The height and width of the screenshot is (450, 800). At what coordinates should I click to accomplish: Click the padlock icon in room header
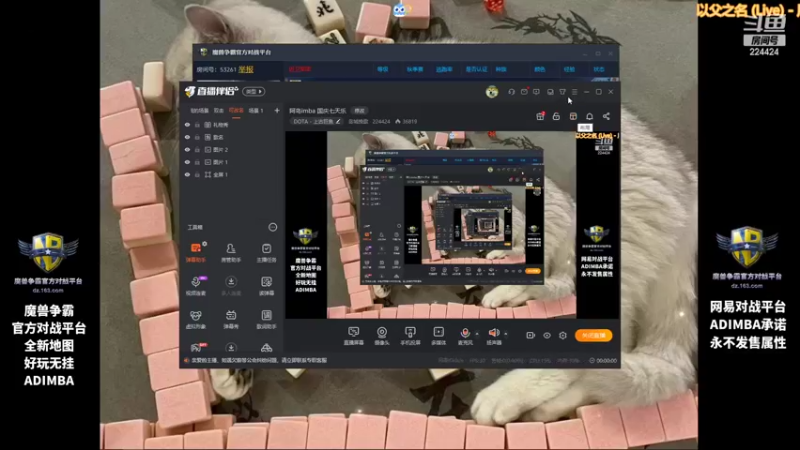click(556, 116)
